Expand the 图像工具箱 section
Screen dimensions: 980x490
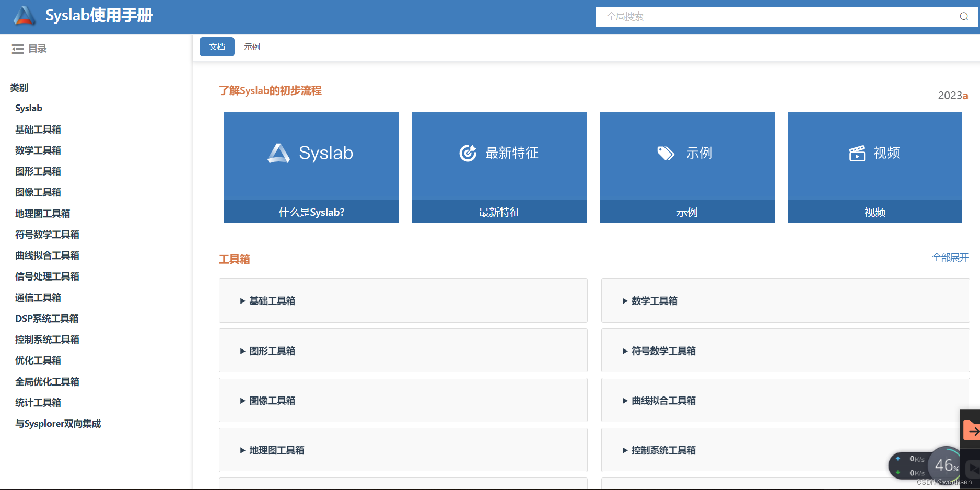[x=403, y=400]
